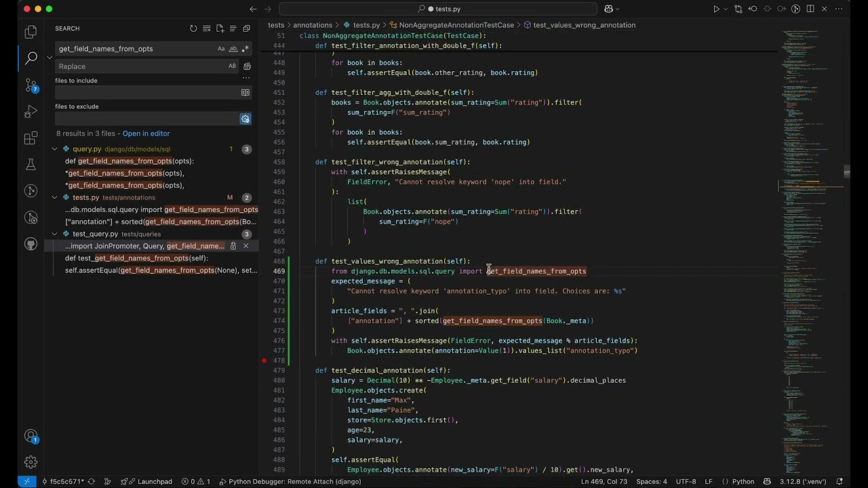Select breadcrumb NonAggregateAnnotationTestCase class
This screenshot has height=488, width=868.
451,25
